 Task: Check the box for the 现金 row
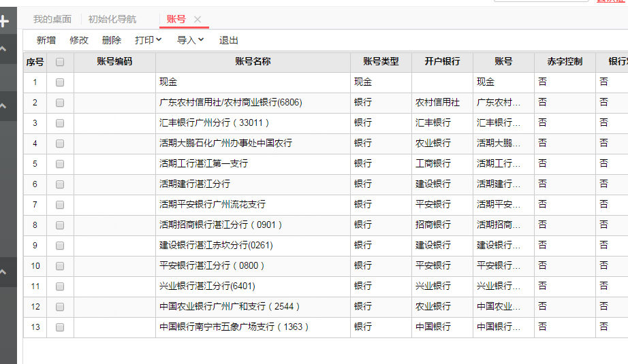pos(60,82)
